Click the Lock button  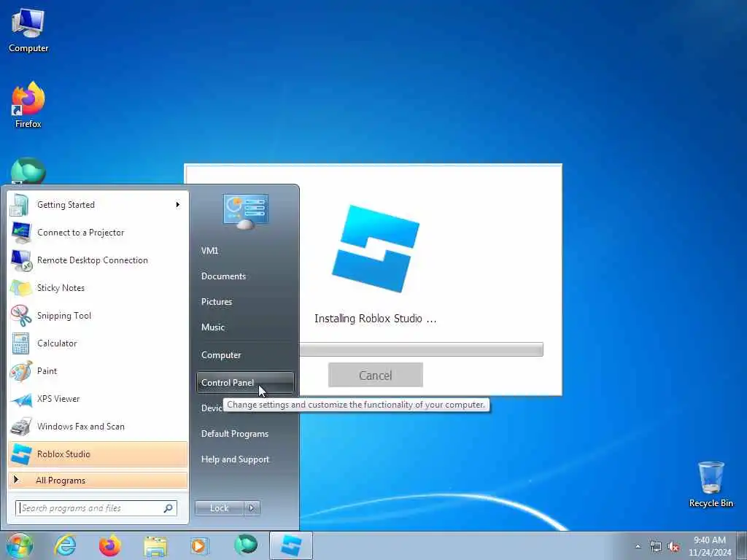tap(220, 508)
